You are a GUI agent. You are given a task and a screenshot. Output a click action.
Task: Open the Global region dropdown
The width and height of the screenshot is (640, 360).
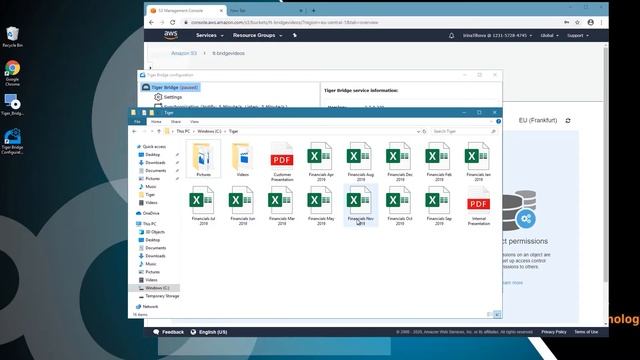coord(549,36)
